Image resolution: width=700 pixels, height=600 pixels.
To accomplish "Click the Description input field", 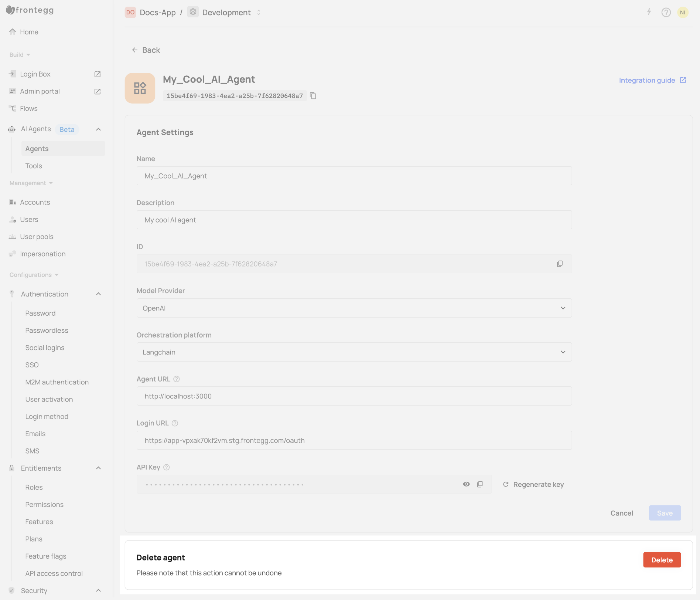I will point(354,220).
